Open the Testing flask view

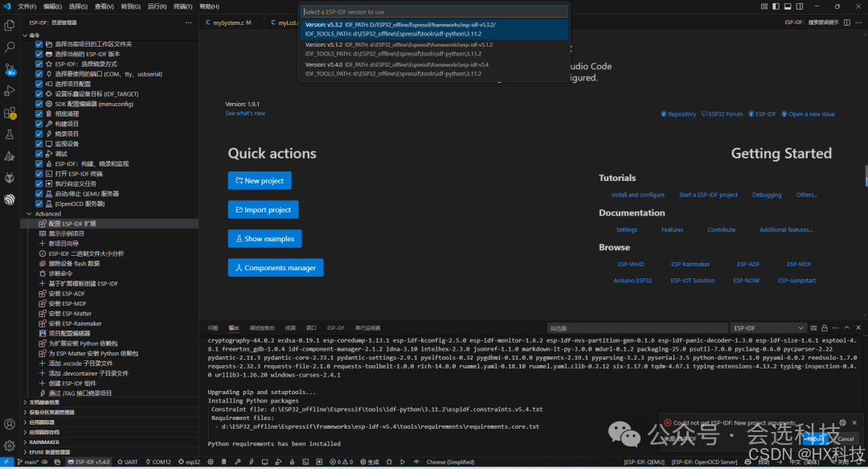10,134
